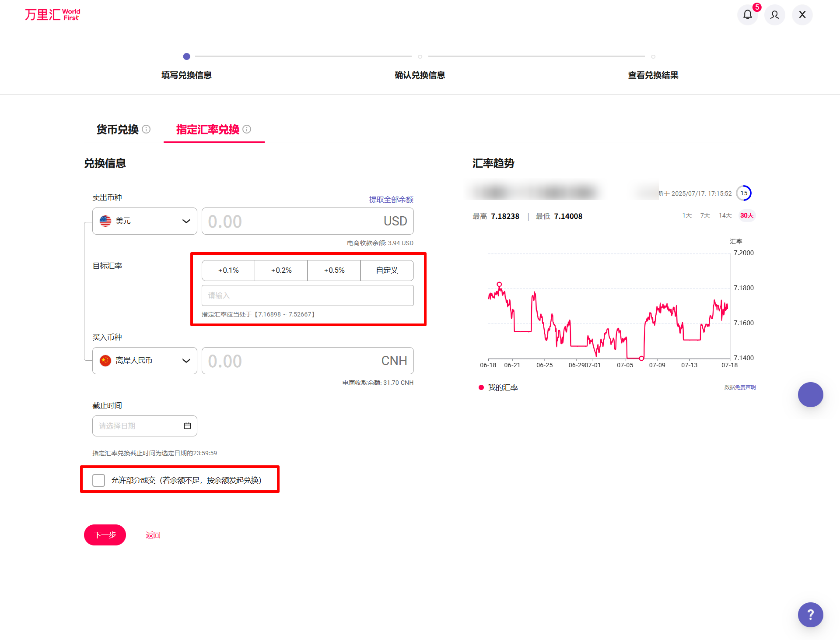Click the purple question mark help button
This screenshot has width=840, height=640.
[810, 615]
